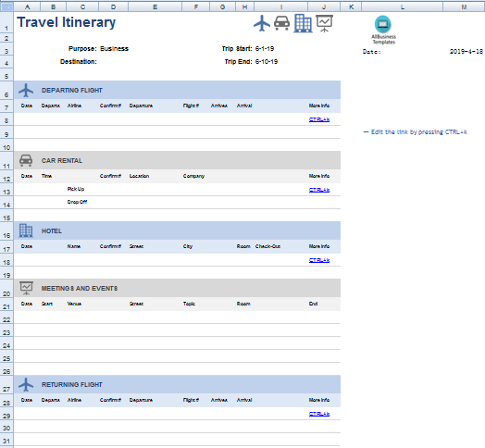Click the Venue column header in Meetings
Viewport: 485px width, 448px height.
click(x=74, y=304)
